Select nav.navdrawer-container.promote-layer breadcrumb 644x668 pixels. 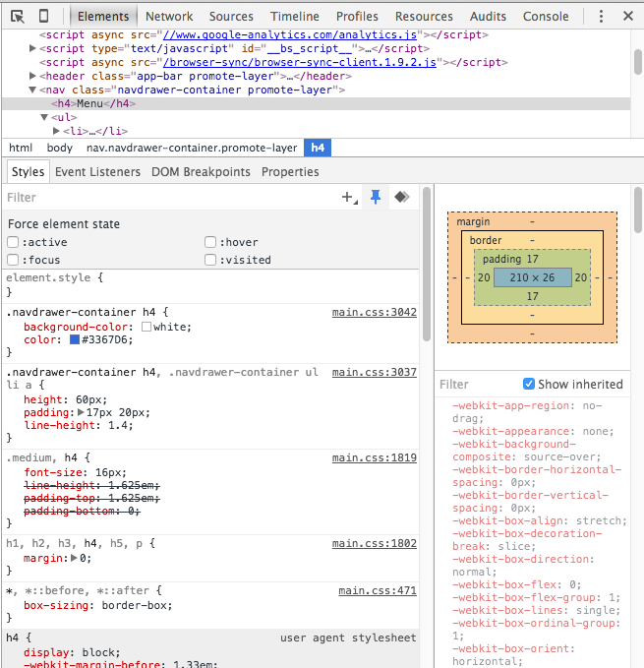(192, 148)
